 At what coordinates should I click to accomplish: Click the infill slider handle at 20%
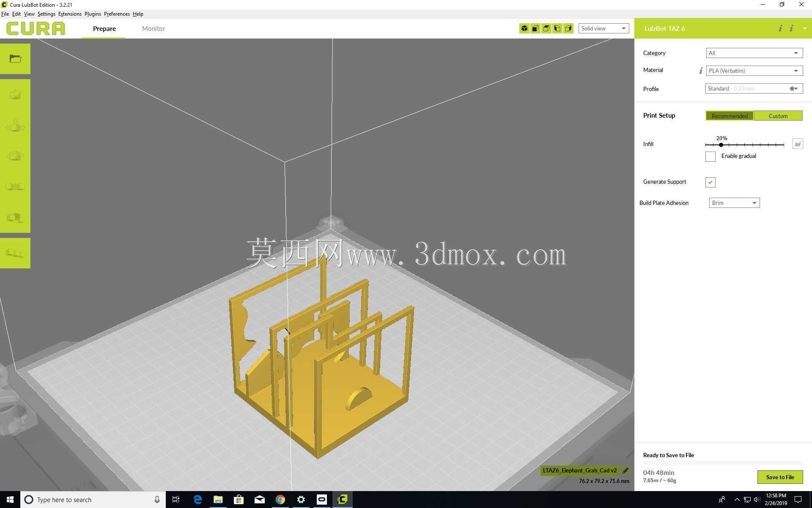(721, 145)
